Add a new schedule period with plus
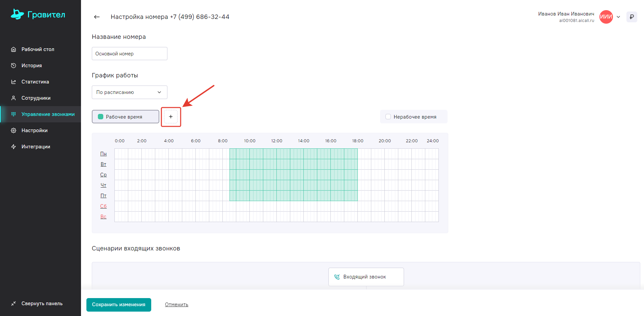The height and width of the screenshot is (316, 644). [x=171, y=117]
